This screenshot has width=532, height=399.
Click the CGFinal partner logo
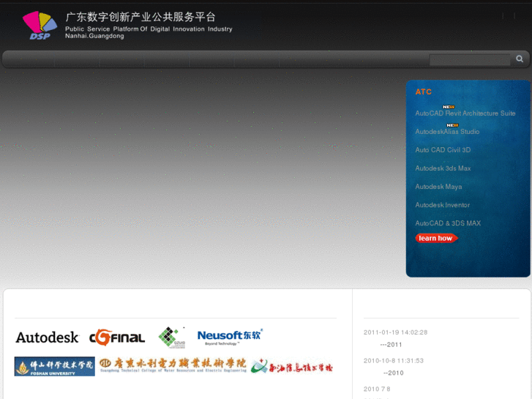[x=117, y=338]
